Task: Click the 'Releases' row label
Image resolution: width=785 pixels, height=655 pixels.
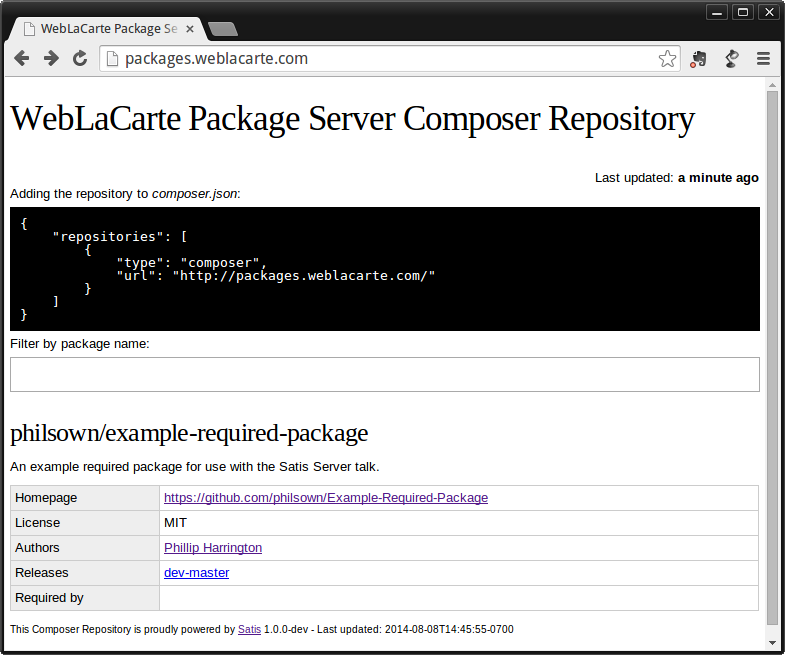Action: tap(42, 573)
